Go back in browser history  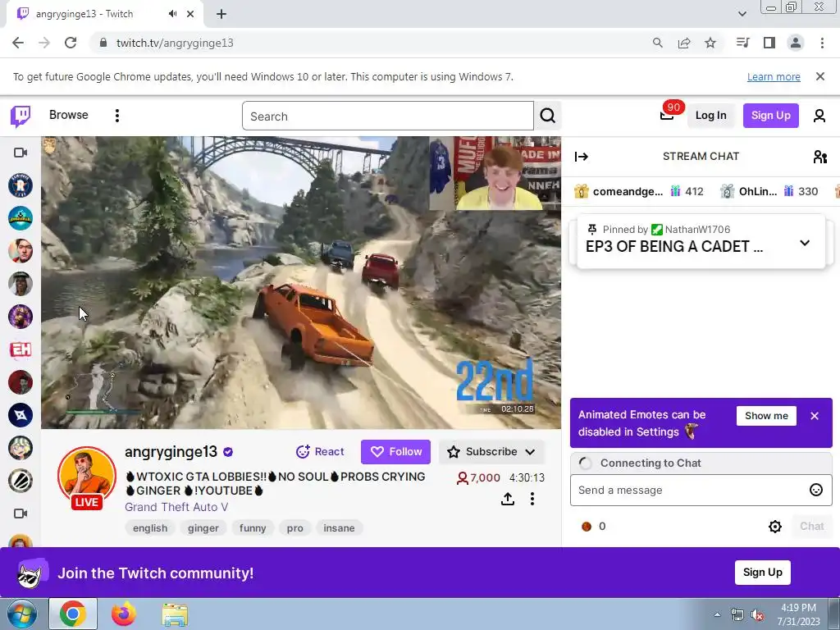[18, 43]
